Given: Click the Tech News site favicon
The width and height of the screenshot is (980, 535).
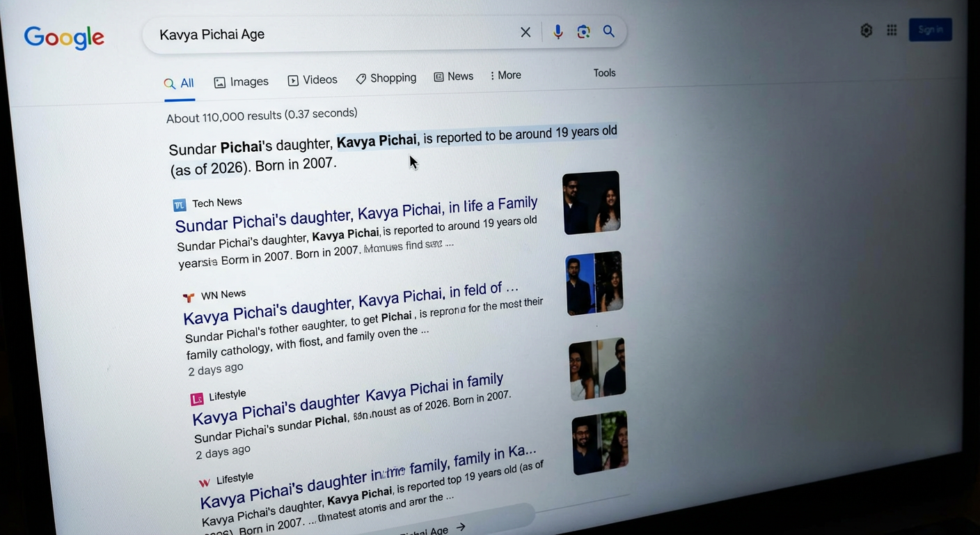Looking at the screenshot, I should pos(180,205).
